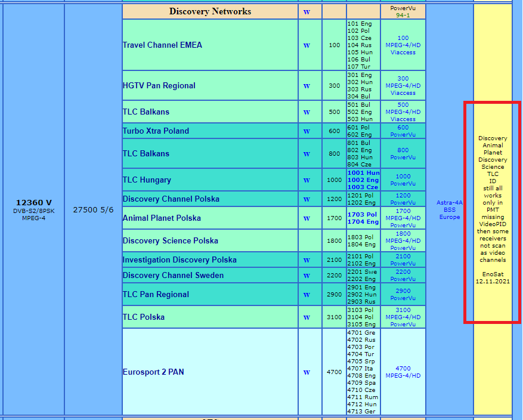Open the Discovery Channel Sweden link
The image size is (523, 420).
[173, 275]
